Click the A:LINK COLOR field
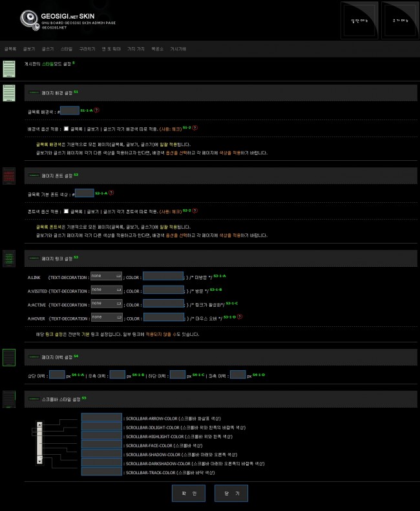Viewport: 420px width, 511px height. click(163, 276)
